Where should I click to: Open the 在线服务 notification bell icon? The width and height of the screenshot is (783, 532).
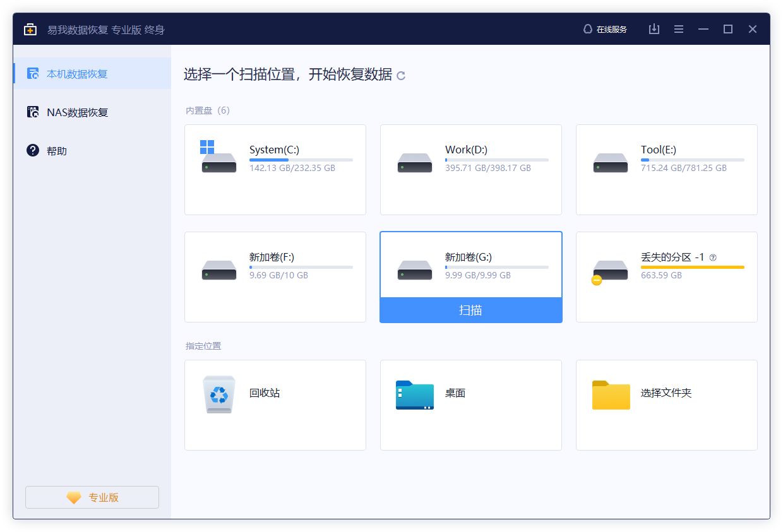pyautogui.click(x=587, y=29)
